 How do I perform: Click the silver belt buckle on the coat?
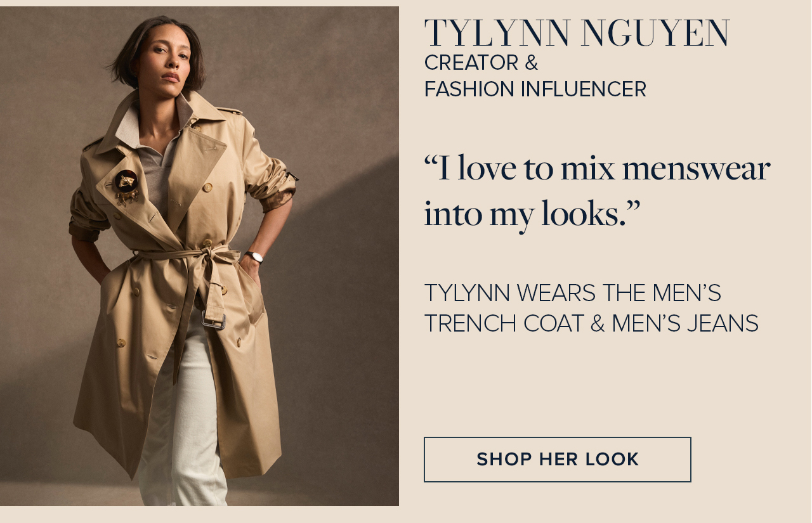click(214, 320)
